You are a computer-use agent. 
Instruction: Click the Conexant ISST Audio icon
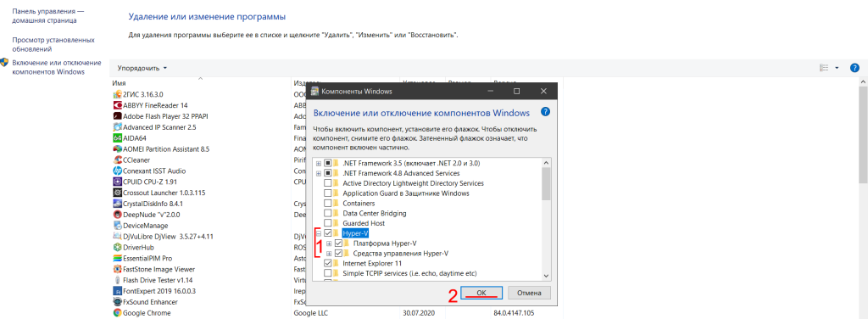tap(117, 171)
